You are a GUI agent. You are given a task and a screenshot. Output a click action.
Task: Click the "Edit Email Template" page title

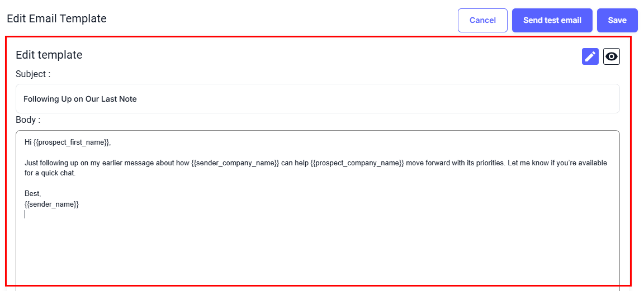click(56, 18)
